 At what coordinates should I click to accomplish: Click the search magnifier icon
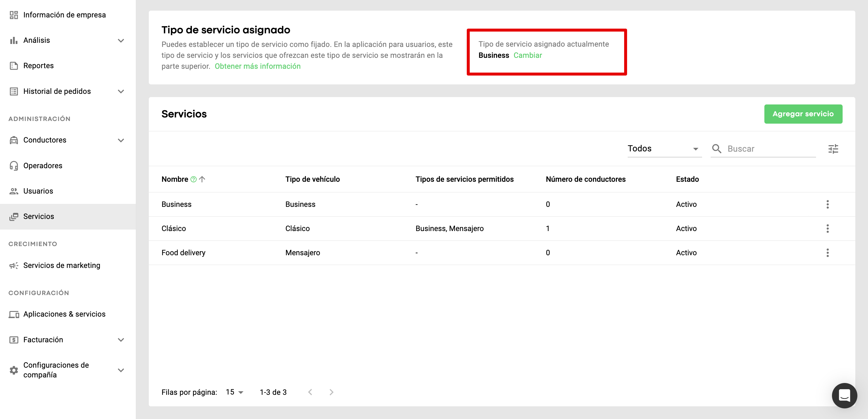pos(716,149)
